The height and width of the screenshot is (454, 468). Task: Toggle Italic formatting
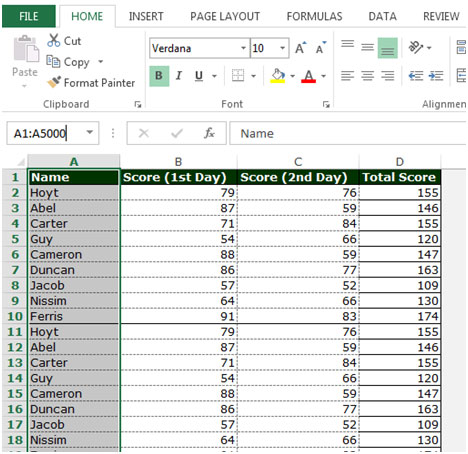[179, 76]
